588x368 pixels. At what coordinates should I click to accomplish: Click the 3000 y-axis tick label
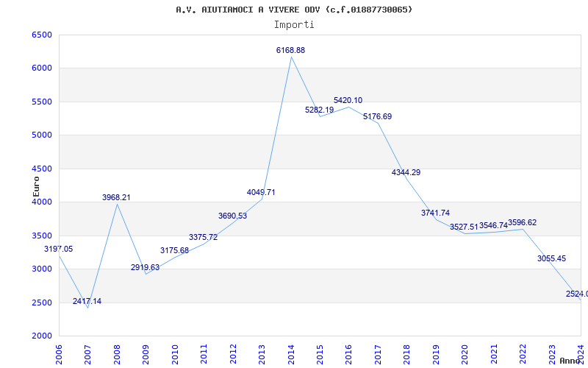click(42, 269)
